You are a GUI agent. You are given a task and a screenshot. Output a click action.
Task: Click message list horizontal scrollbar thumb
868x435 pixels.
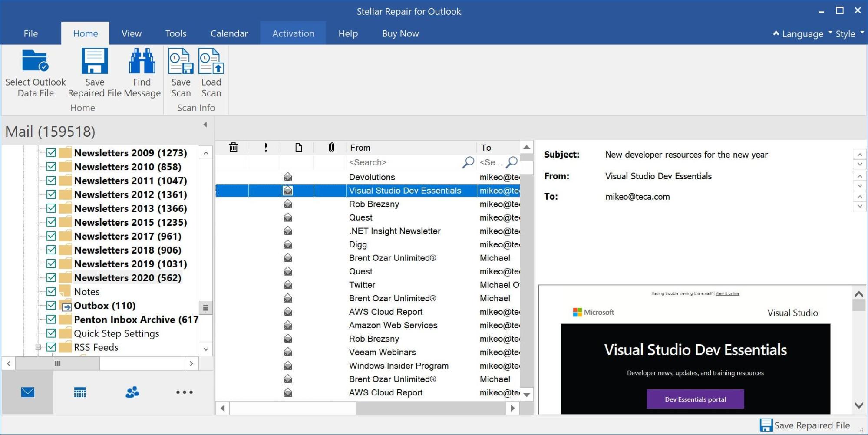tap(293, 408)
